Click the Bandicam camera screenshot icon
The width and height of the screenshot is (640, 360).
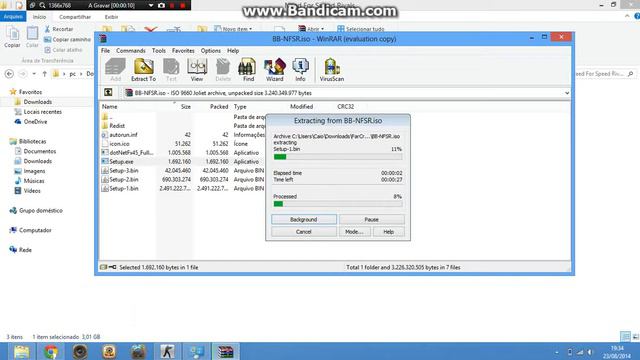162,5
